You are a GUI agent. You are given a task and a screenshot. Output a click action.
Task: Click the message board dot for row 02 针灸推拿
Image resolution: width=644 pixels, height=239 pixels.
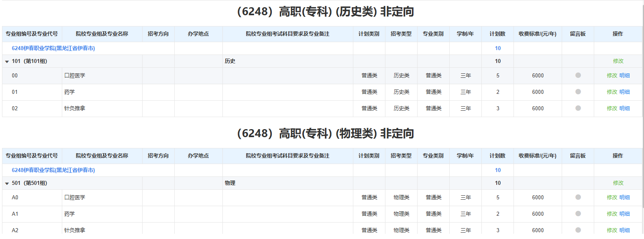point(578,108)
